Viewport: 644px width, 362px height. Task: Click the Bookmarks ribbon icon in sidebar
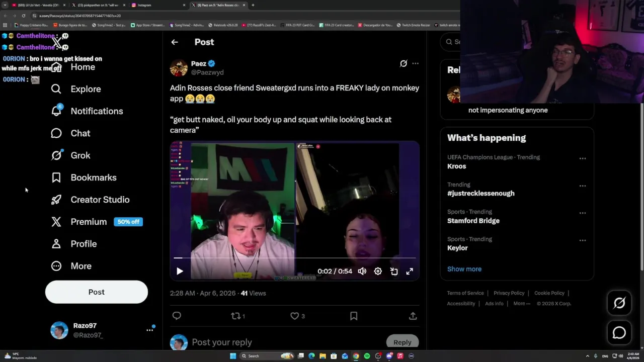56,177
